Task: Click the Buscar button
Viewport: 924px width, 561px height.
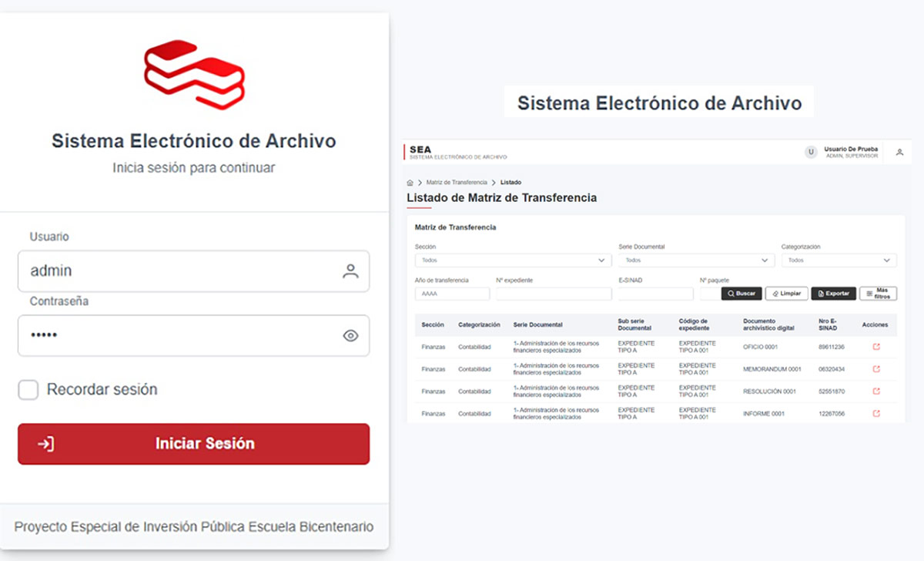Action: click(x=742, y=294)
